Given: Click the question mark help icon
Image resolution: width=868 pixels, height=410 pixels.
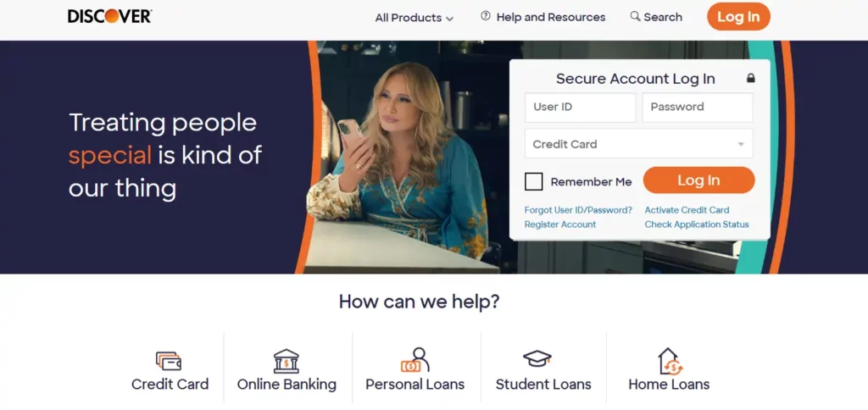Looking at the screenshot, I should point(486,16).
